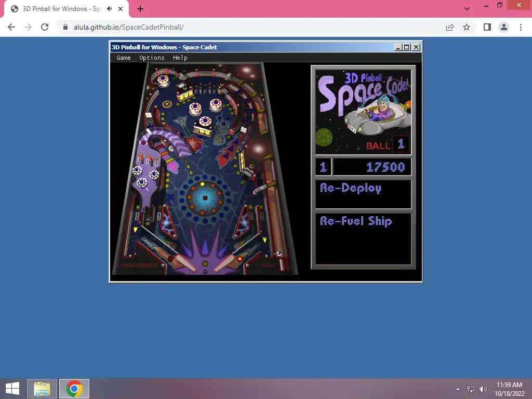Screen dimensions: 532x399
Task: Open File Explorer from taskbar
Action: (42, 389)
